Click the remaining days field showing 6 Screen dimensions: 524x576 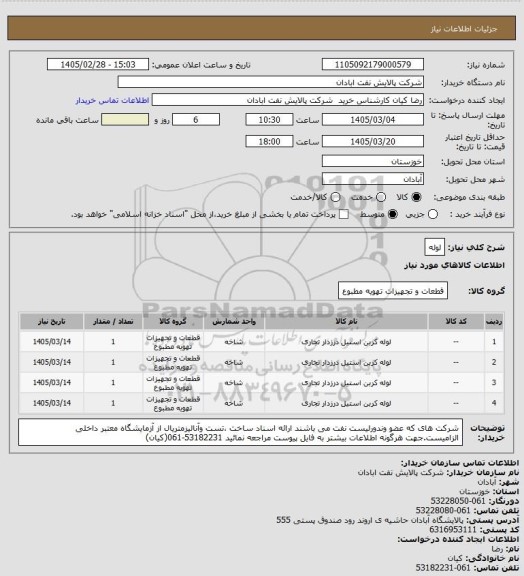click(196, 120)
